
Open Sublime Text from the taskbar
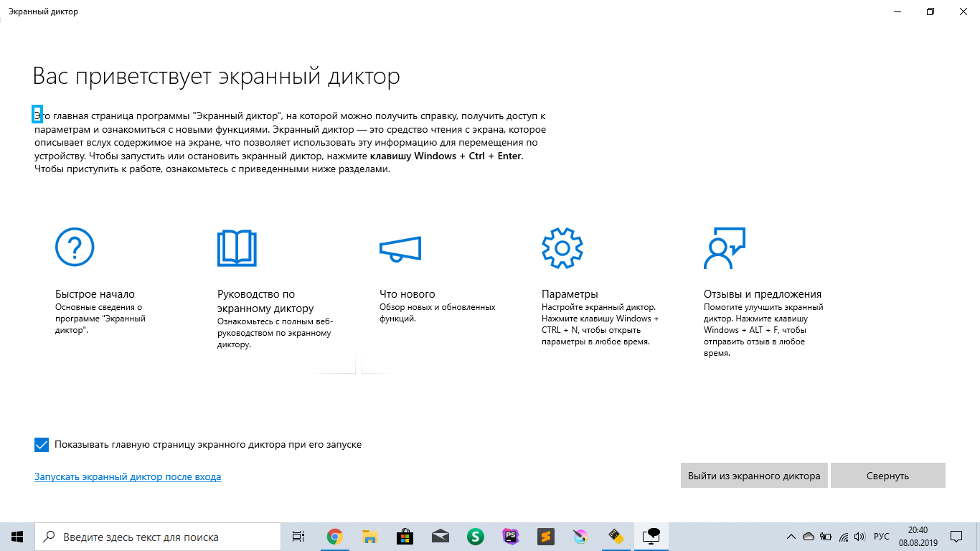pyautogui.click(x=545, y=537)
